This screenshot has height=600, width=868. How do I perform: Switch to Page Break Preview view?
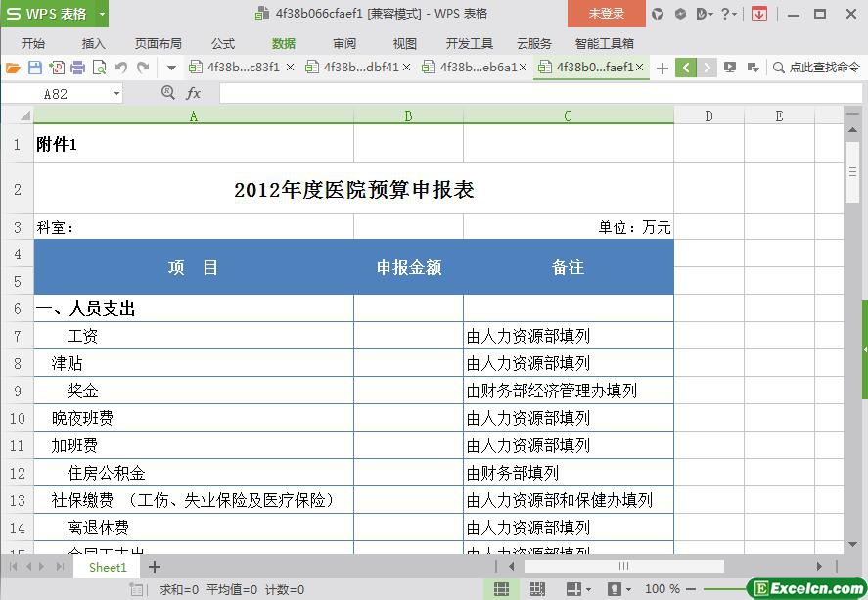point(537,589)
